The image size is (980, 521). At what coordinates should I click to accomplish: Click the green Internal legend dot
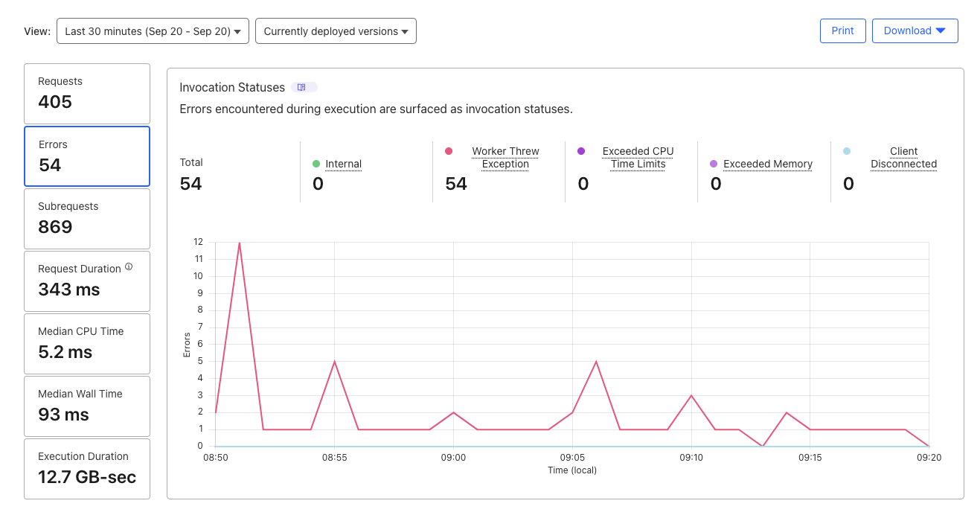tap(316, 164)
